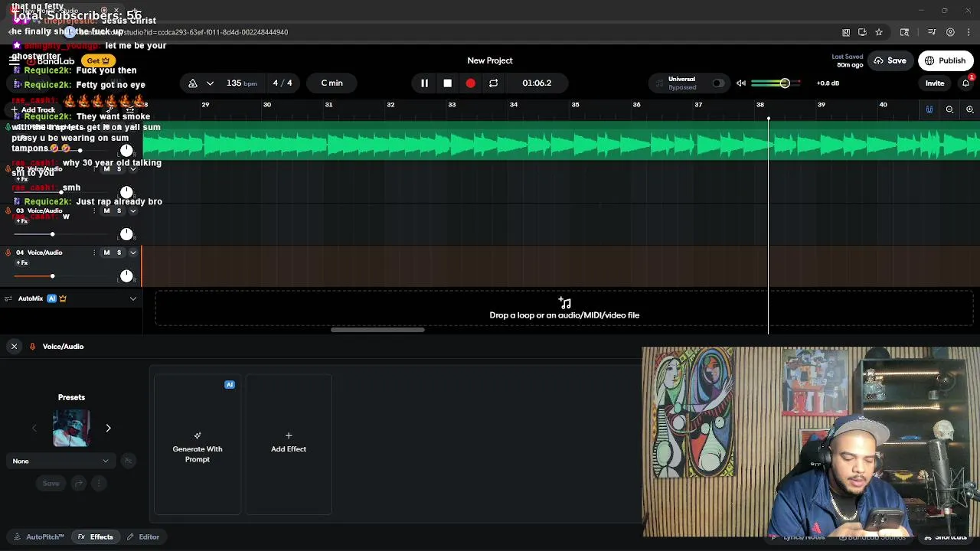Solo track 04 Voice/Audio
The height and width of the screenshot is (551, 980).
[119, 253]
